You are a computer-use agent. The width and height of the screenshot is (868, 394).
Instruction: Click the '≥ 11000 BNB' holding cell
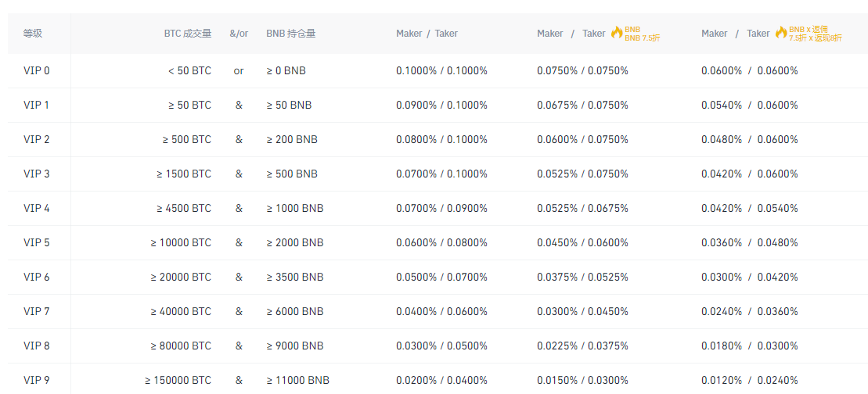point(297,381)
